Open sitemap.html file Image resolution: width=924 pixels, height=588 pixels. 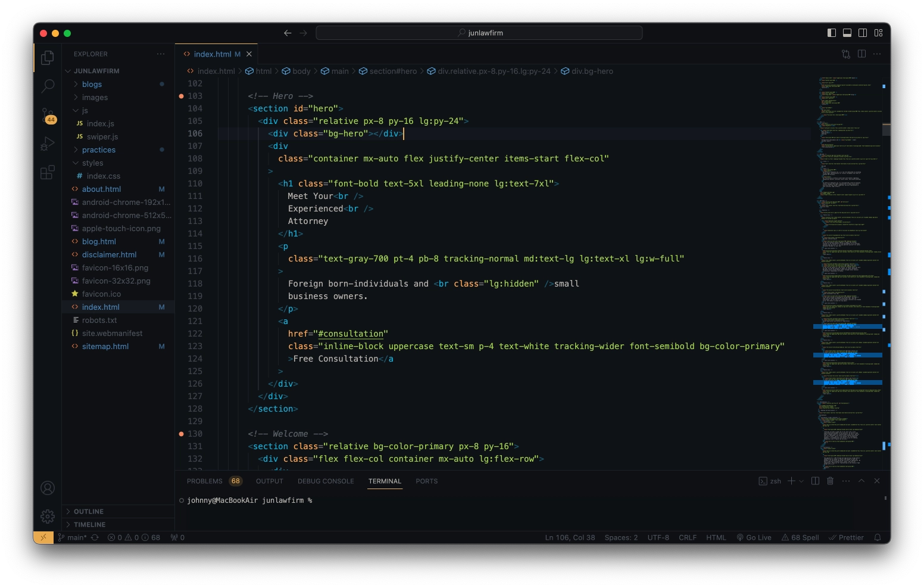tap(118, 346)
